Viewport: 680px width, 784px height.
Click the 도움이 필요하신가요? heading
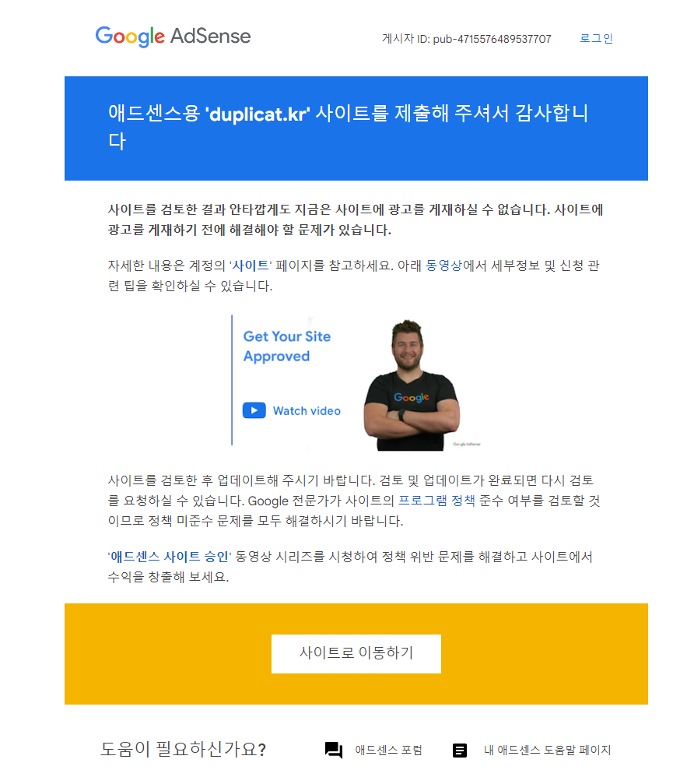pyautogui.click(x=184, y=750)
